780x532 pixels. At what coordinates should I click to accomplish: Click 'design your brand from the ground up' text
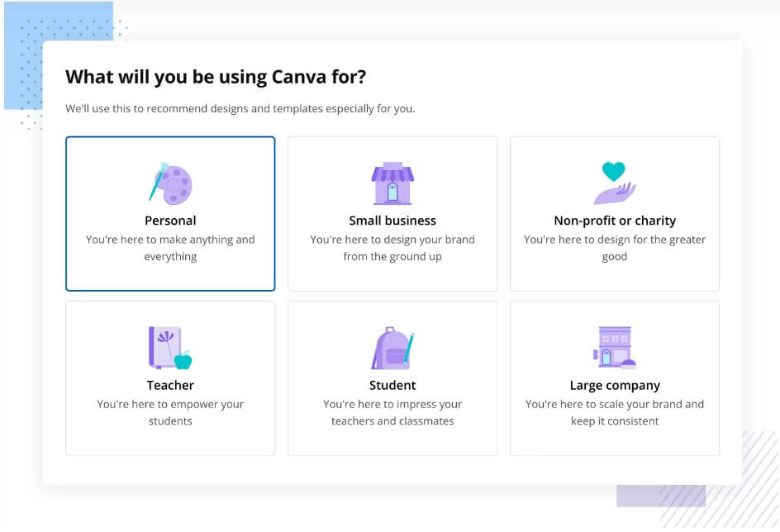392,248
